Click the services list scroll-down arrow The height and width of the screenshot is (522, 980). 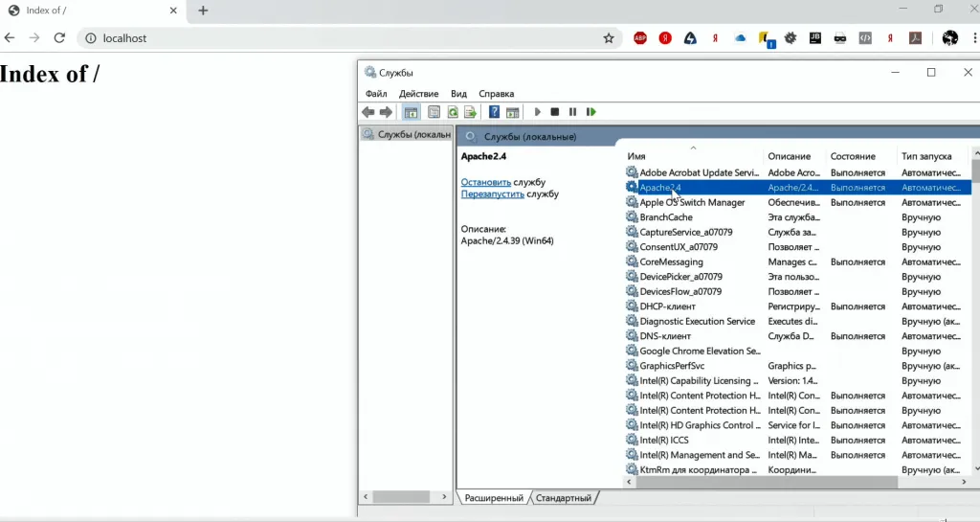[975, 468]
